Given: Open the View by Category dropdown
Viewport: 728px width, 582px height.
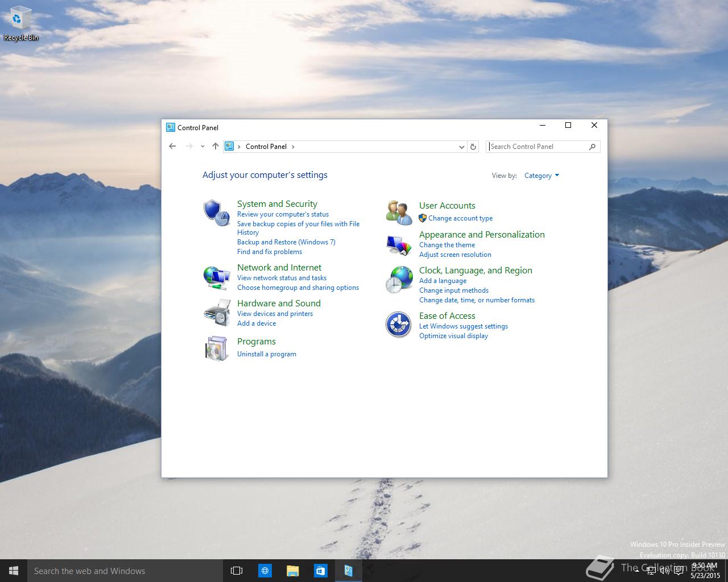Looking at the screenshot, I should pyautogui.click(x=541, y=176).
